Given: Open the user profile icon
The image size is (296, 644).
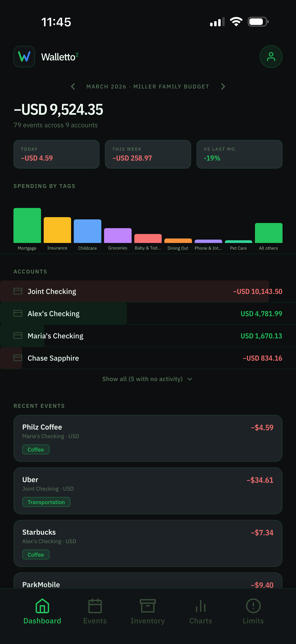Looking at the screenshot, I should pos(271,57).
